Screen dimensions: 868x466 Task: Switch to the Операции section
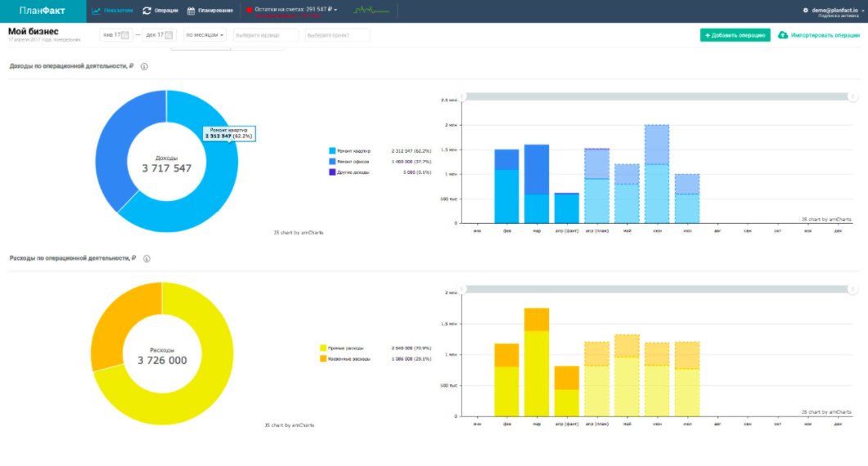(160, 11)
